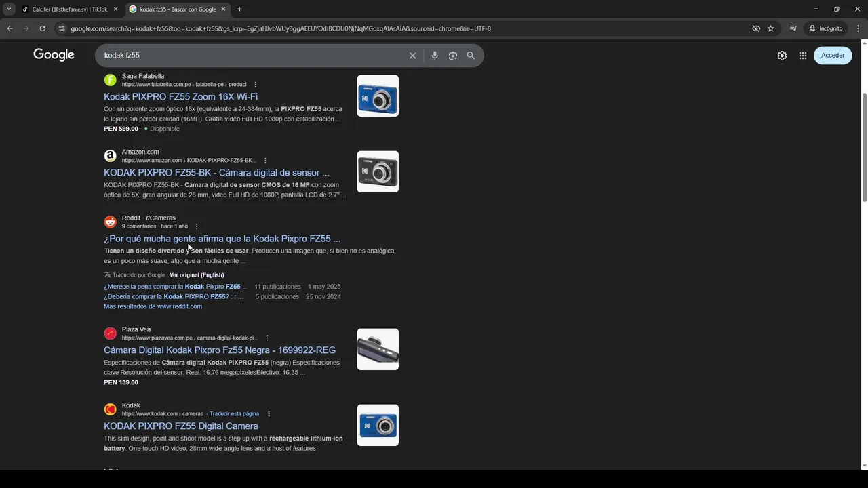Image resolution: width=868 pixels, height=488 pixels.
Task: Click Más resultados de www.reddit.com
Action: tap(153, 306)
